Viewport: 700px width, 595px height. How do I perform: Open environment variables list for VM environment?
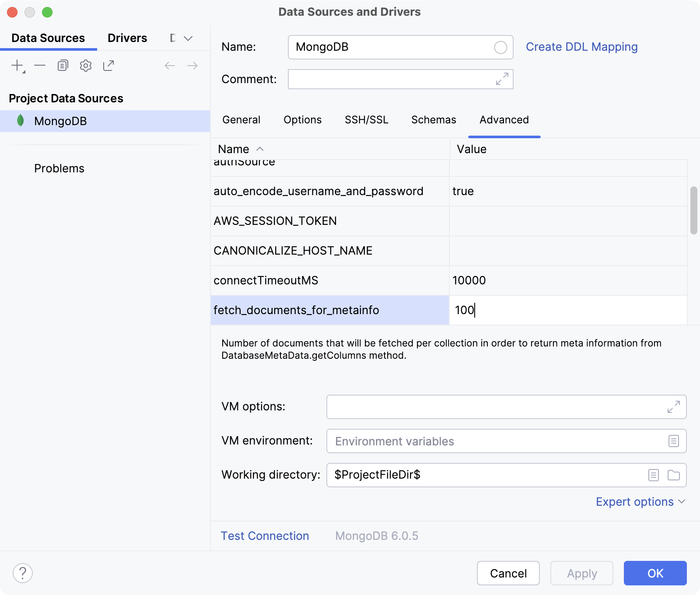(674, 441)
